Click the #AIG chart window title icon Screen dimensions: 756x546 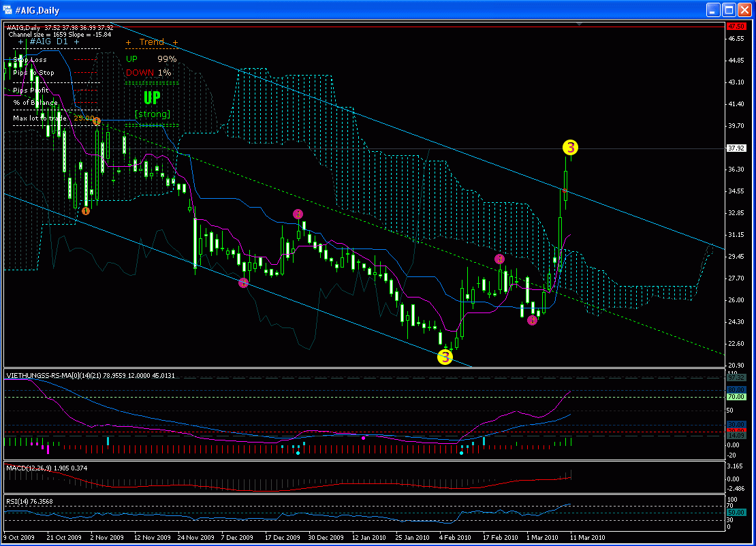pos(8,10)
